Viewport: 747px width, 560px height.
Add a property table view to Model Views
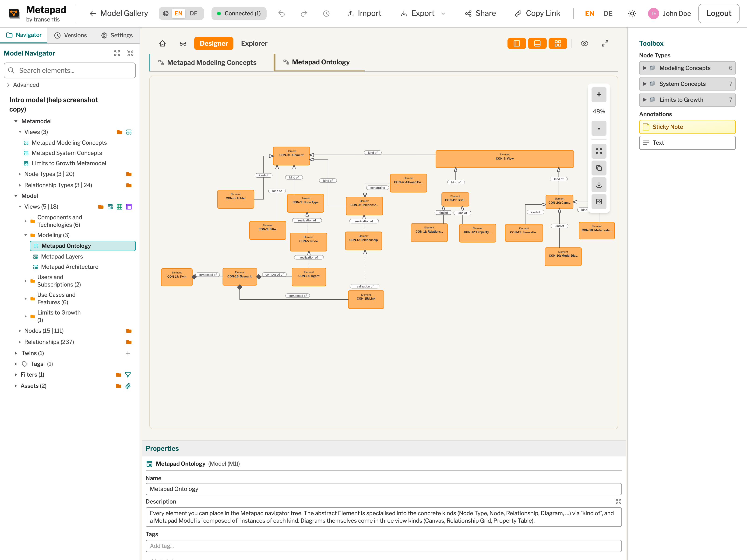[x=129, y=206]
